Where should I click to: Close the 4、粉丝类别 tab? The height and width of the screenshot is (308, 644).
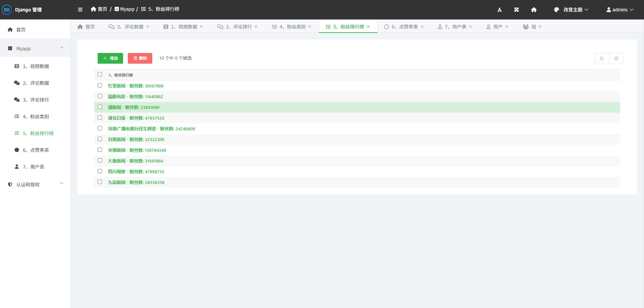pyautogui.click(x=310, y=26)
